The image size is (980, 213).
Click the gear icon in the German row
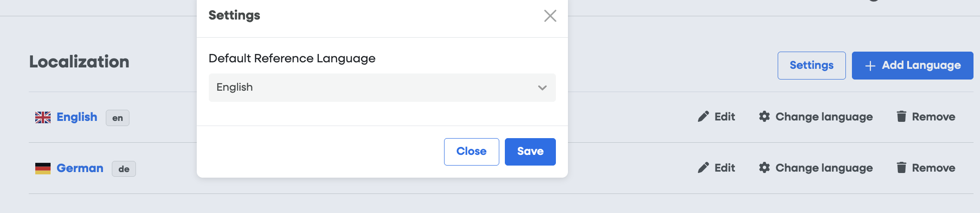tap(764, 167)
